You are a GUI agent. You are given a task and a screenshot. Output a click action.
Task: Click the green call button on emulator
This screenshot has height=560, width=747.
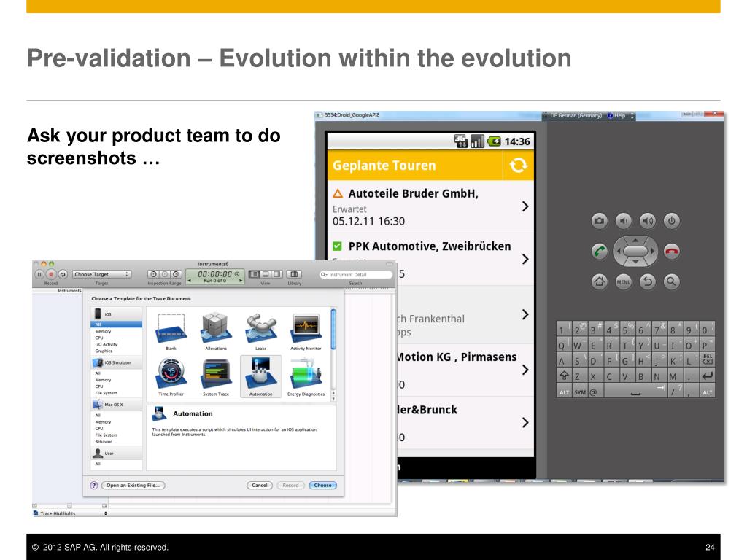click(600, 251)
